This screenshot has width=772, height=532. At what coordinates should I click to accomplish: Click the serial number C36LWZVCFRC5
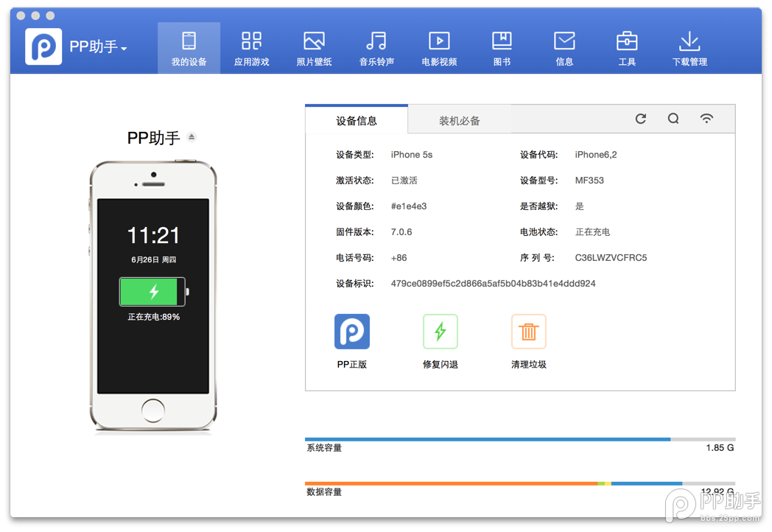[611, 258]
